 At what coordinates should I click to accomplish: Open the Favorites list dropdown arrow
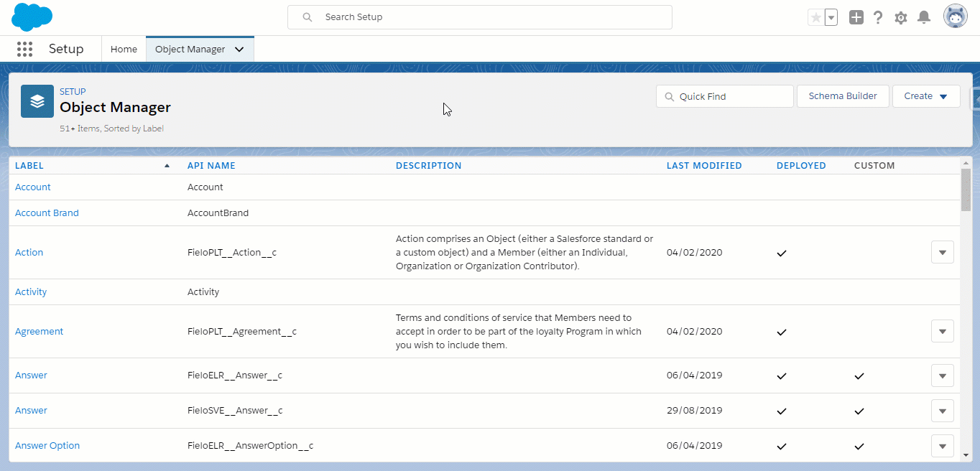pos(831,17)
